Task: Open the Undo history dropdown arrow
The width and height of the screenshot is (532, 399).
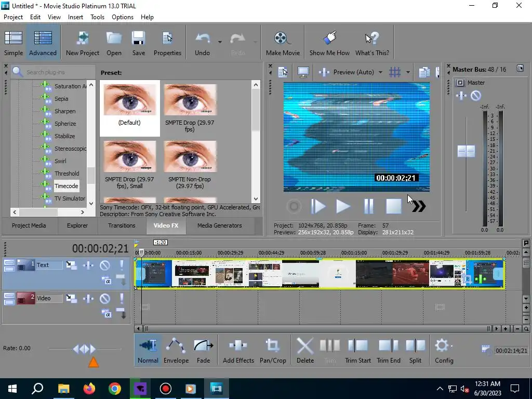Action: pyautogui.click(x=220, y=42)
